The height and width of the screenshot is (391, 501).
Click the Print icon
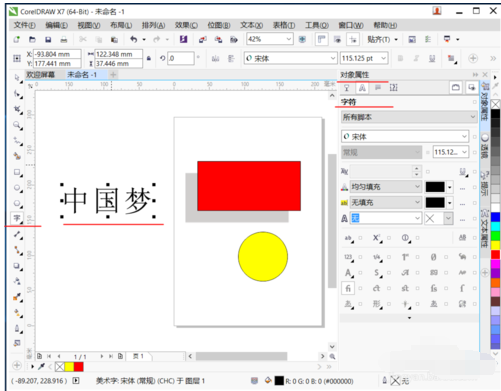64,40
